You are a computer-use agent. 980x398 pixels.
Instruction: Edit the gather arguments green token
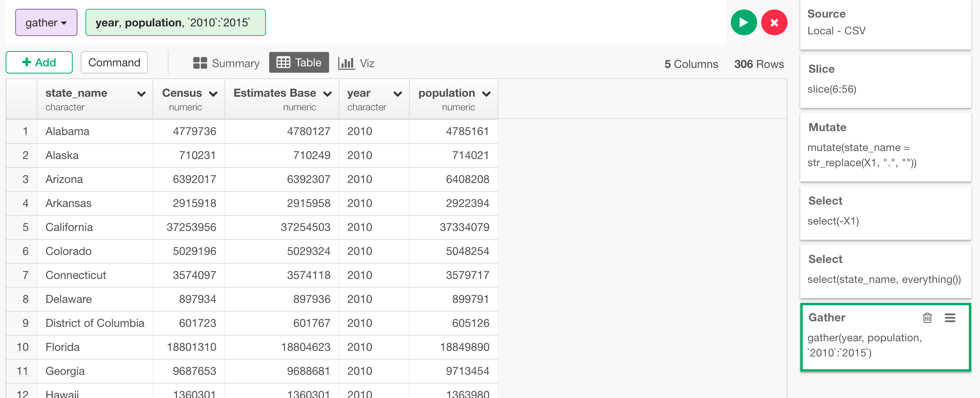pyautogui.click(x=175, y=22)
